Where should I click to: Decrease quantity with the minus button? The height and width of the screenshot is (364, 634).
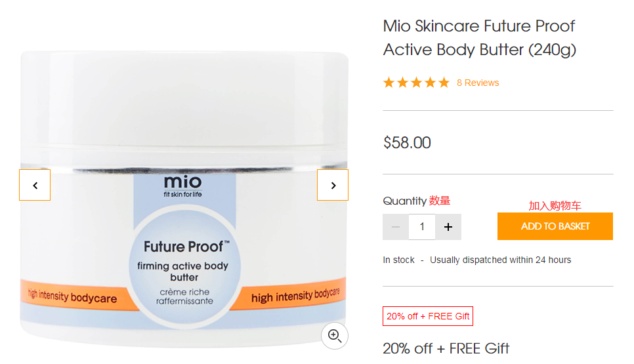(396, 227)
